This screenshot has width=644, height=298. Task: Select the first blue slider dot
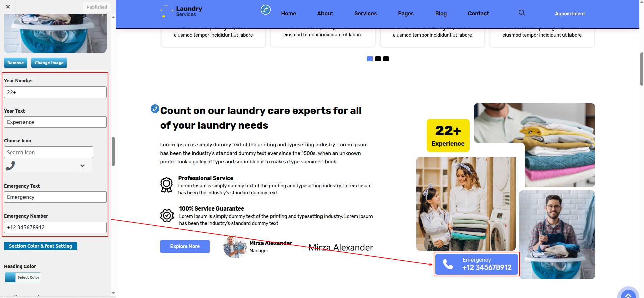(370, 59)
